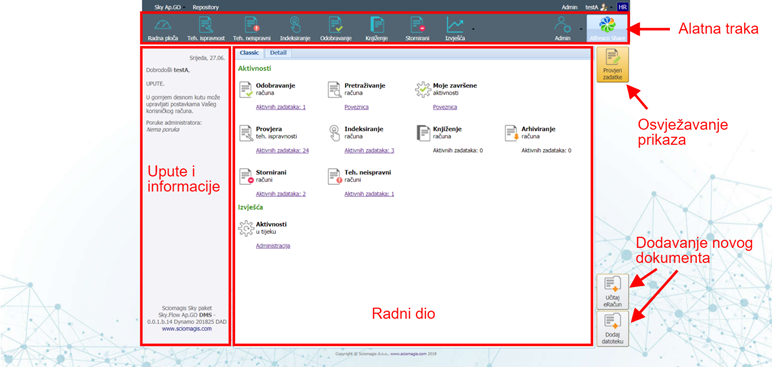
Task: Click the Arhiviranje računa activity icon
Action: 512,133
